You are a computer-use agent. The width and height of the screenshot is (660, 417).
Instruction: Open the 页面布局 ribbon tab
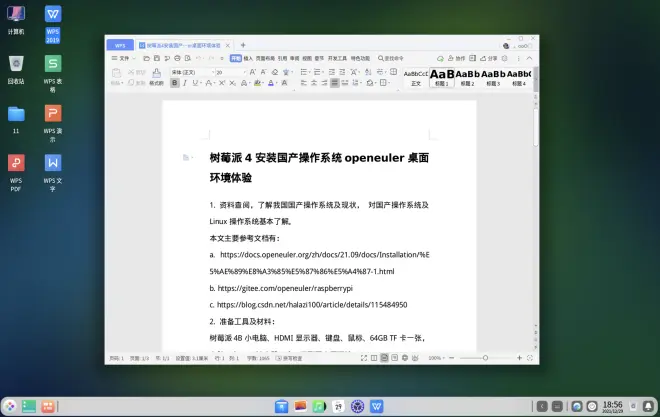[265, 58]
